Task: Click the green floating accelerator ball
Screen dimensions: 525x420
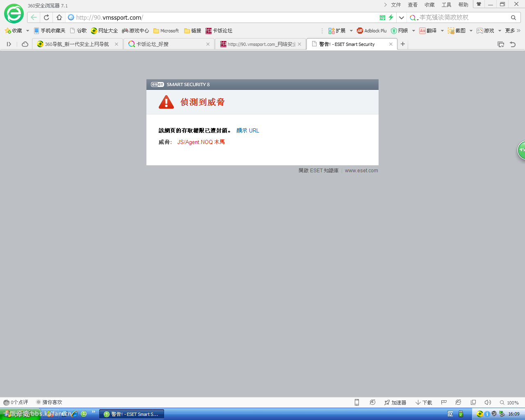Action: point(521,150)
